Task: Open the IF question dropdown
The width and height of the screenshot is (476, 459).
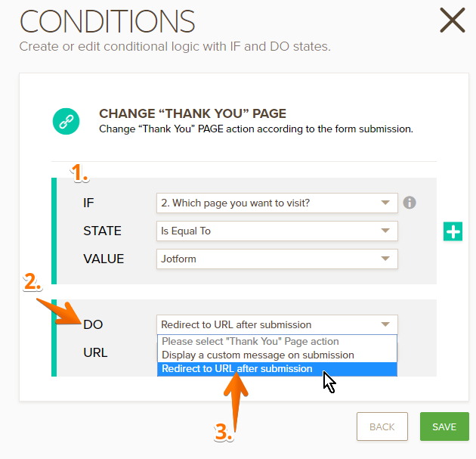Action: click(277, 203)
